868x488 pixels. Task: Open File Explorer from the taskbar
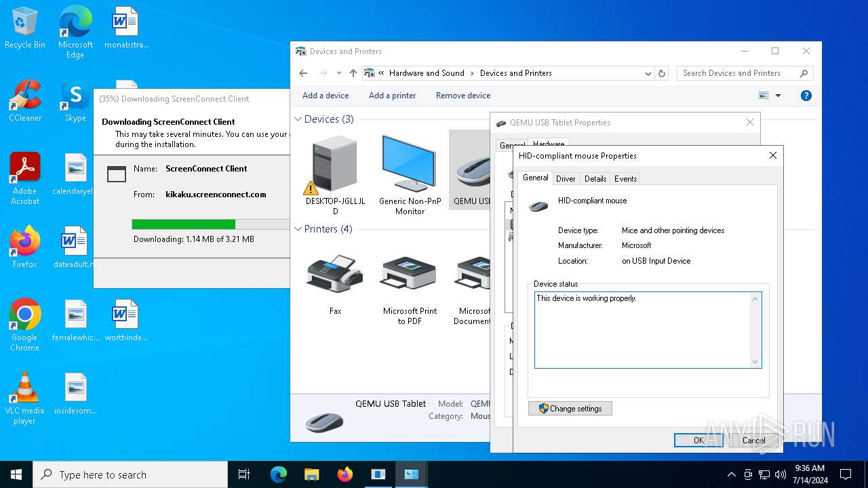coord(311,474)
